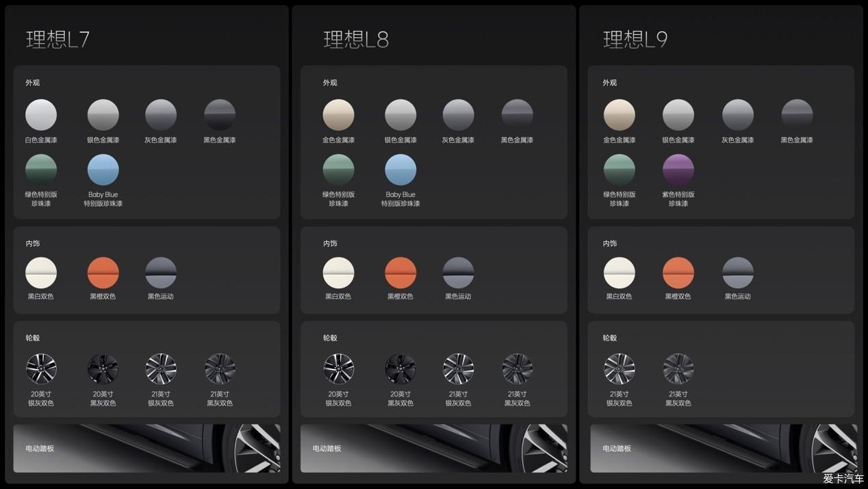The width and height of the screenshot is (868, 489).
Task: Open the 理想L9 电动踏板 image
Action: click(724, 448)
